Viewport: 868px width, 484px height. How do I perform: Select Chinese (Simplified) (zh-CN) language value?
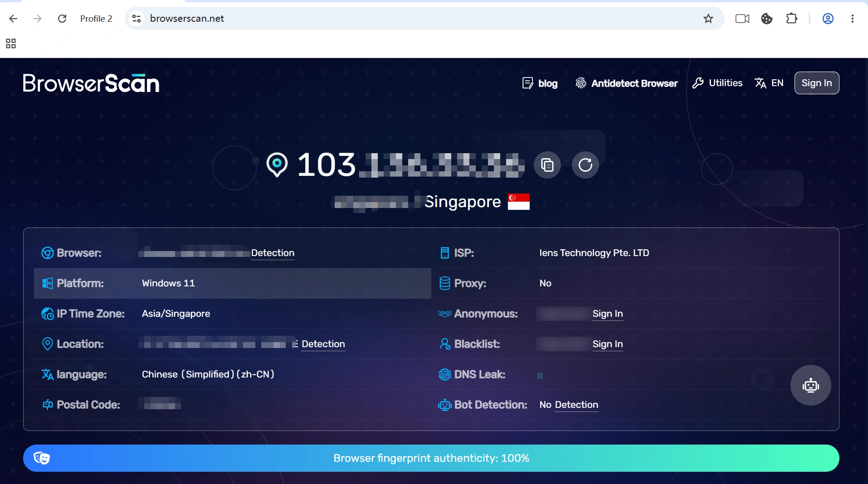tap(208, 374)
